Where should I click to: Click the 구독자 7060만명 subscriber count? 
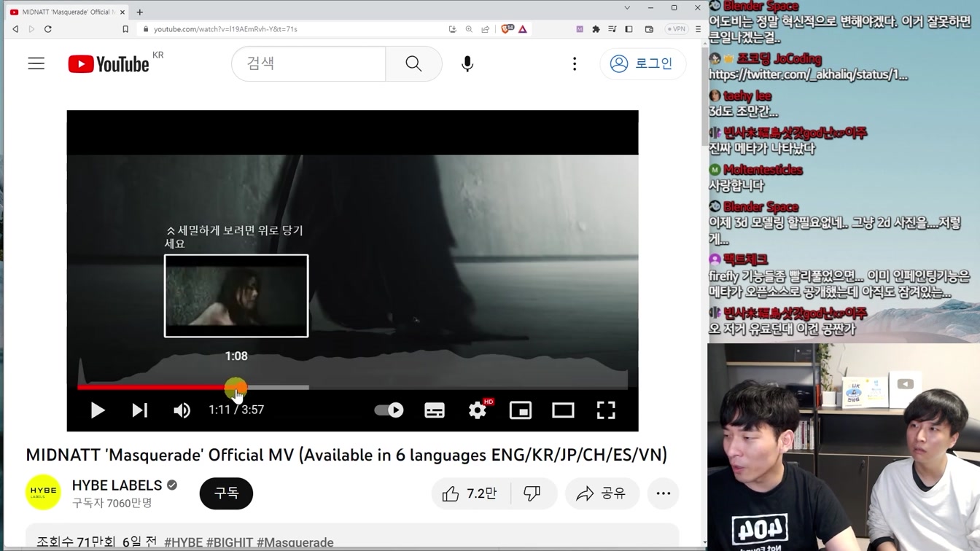(112, 503)
